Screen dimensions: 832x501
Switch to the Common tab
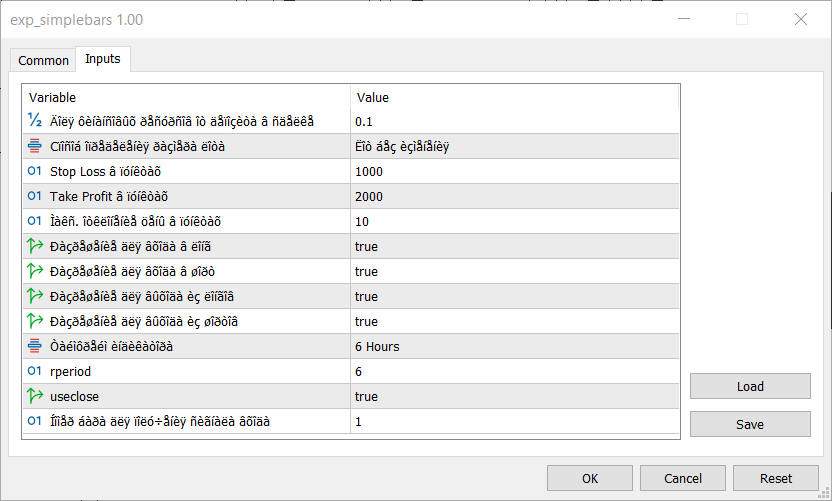point(43,61)
